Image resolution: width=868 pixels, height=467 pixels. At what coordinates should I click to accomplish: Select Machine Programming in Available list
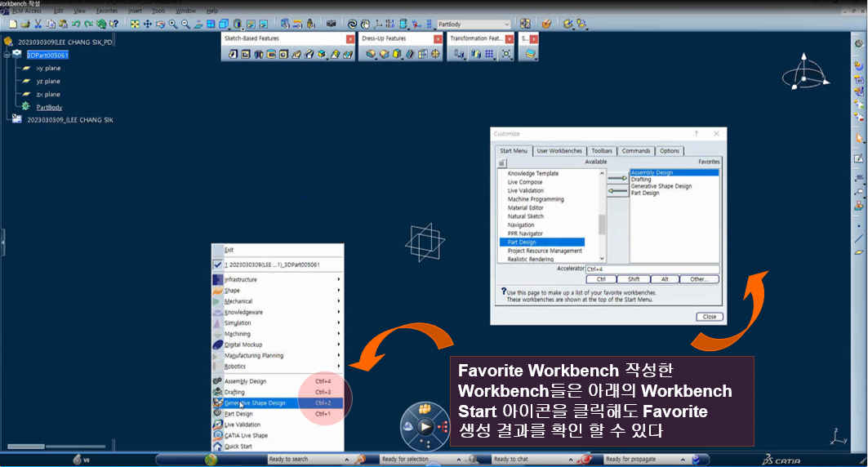[536, 199]
